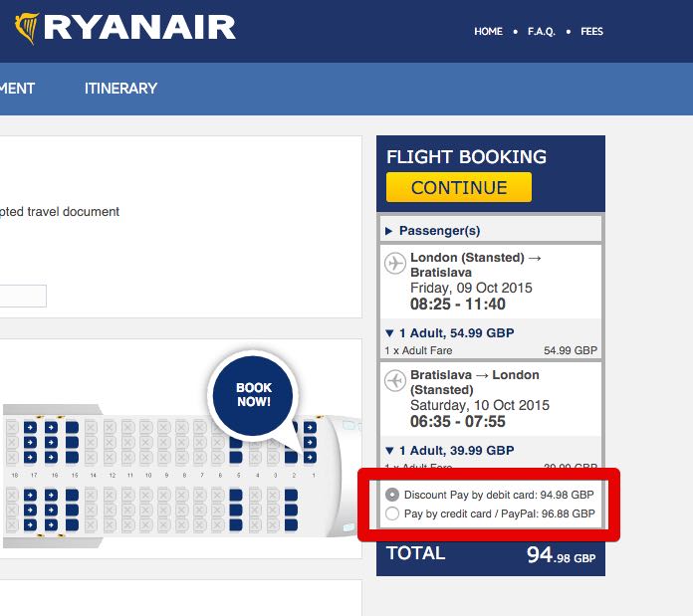Collapse the 1 Adult, 54.99 GBP breakdown

(449, 333)
